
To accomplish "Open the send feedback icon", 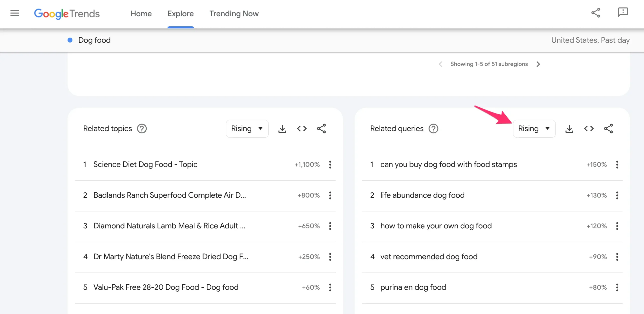I will click(623, 12).
